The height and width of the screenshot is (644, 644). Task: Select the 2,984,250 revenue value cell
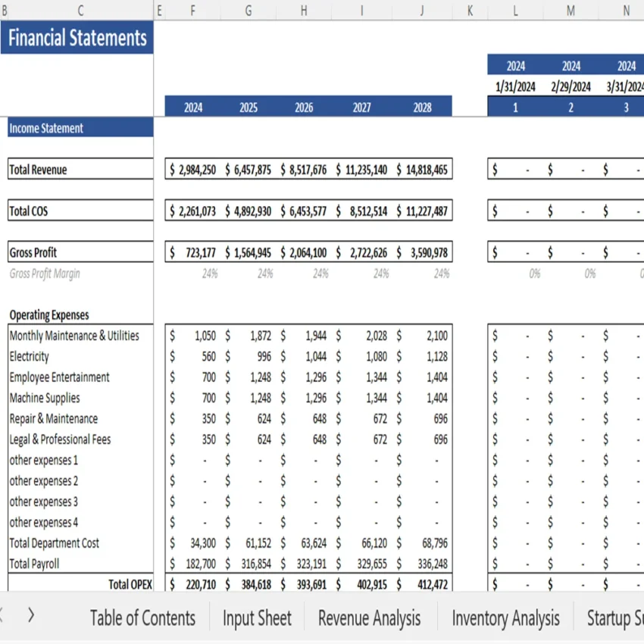193,169
